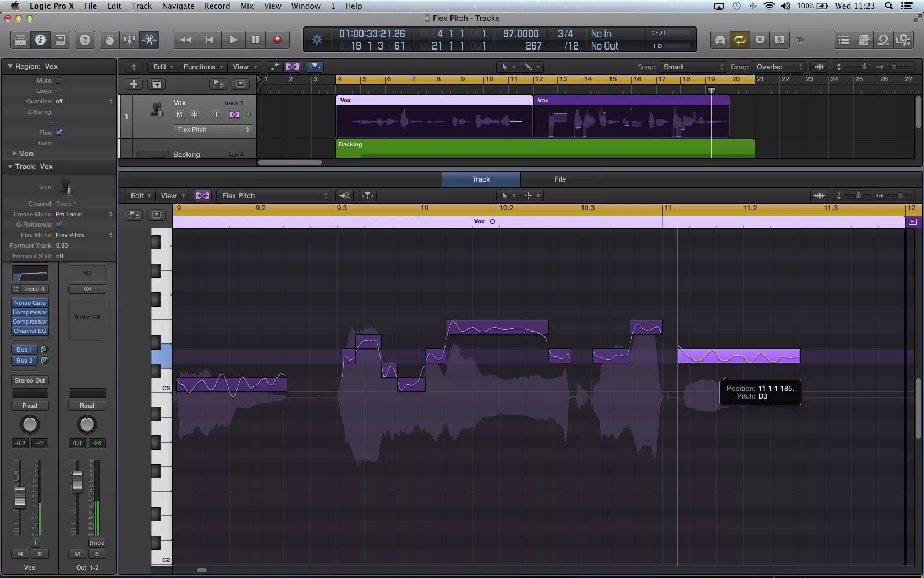Uncheck the Flex checkbox in the region inspector
924x578 pixels.
click(59, 133)
